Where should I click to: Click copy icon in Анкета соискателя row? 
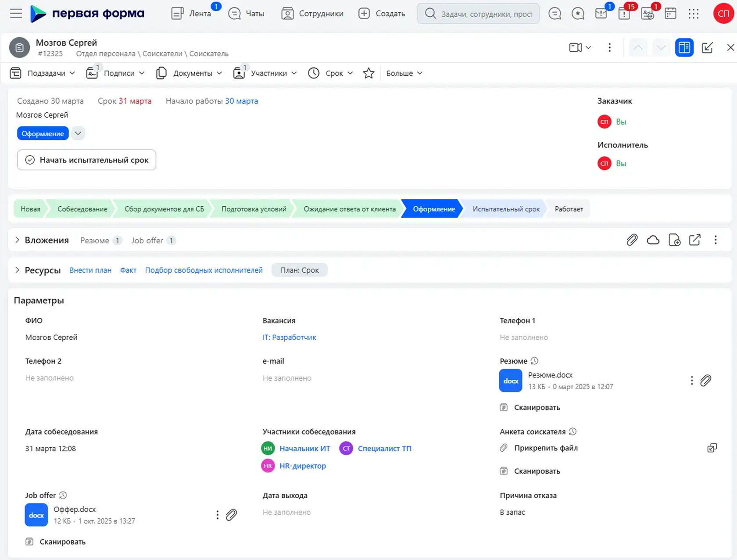point(712,448)
